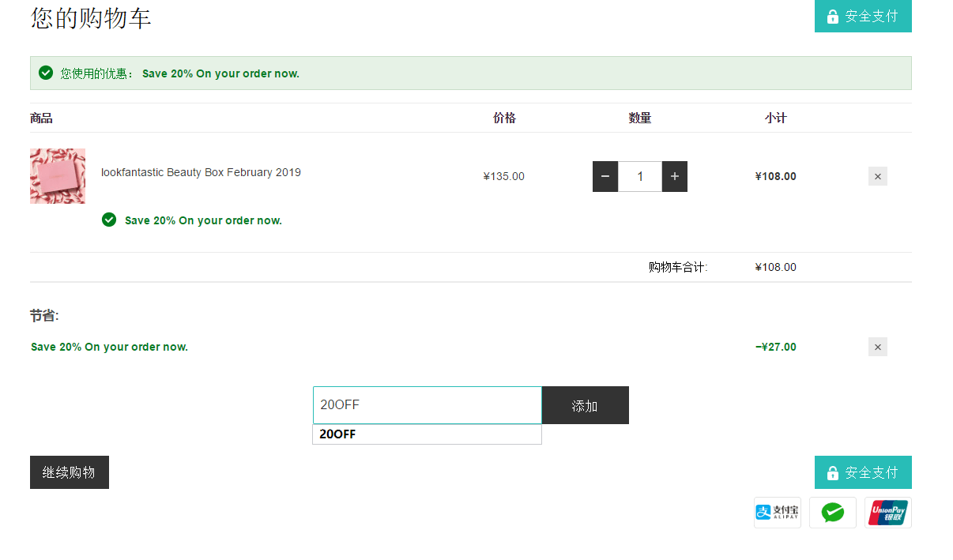This screenshot has height=560, width=953.
Task: Click the 数量 column header
Action: pos(640,118)
